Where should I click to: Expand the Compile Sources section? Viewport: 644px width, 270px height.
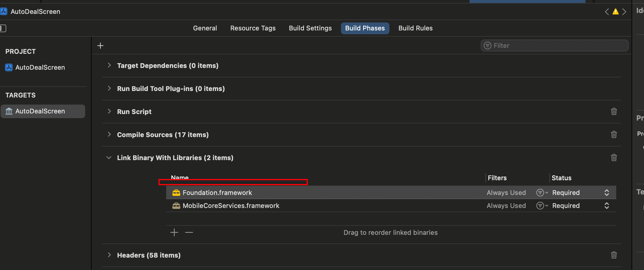109,134
